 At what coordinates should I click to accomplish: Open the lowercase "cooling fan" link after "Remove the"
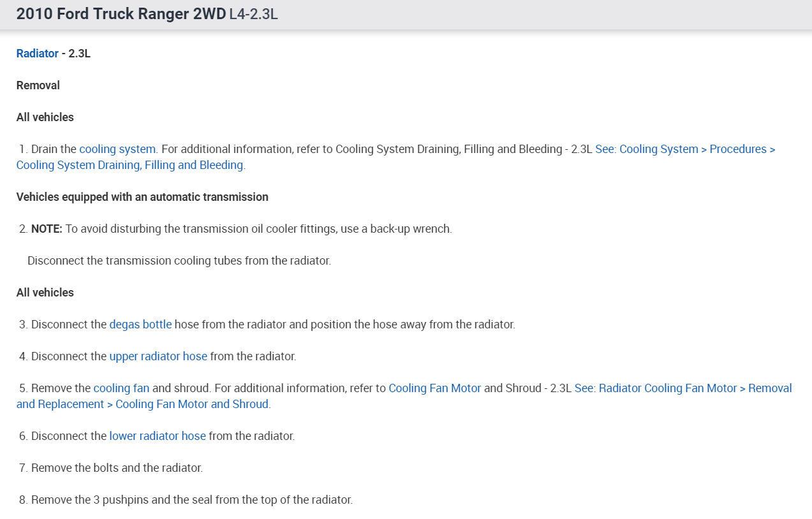pos(121,388)
